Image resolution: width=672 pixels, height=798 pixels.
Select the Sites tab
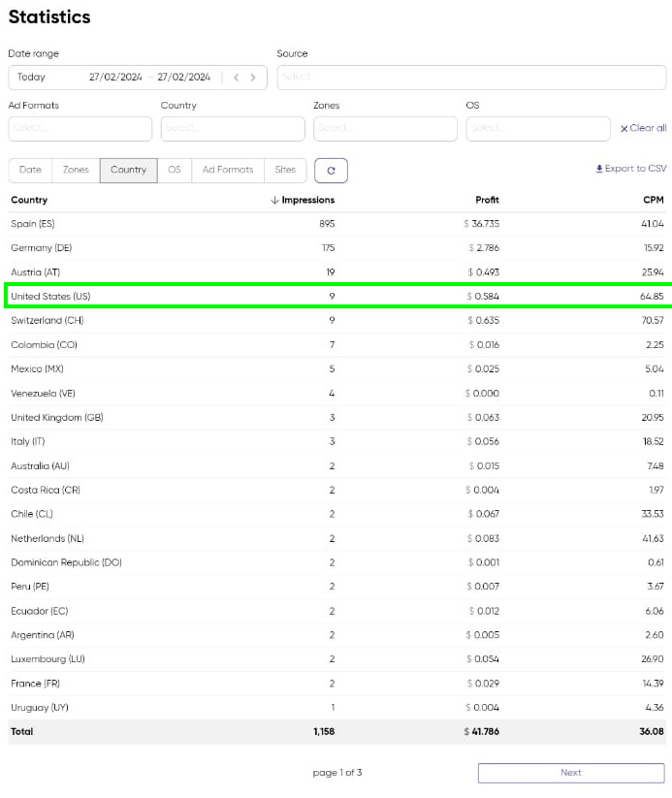click(x=285, y=170)
